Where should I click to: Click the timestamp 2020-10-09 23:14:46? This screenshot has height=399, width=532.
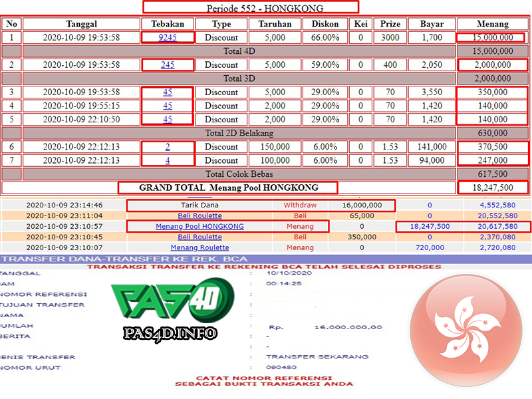click(65, 205)
